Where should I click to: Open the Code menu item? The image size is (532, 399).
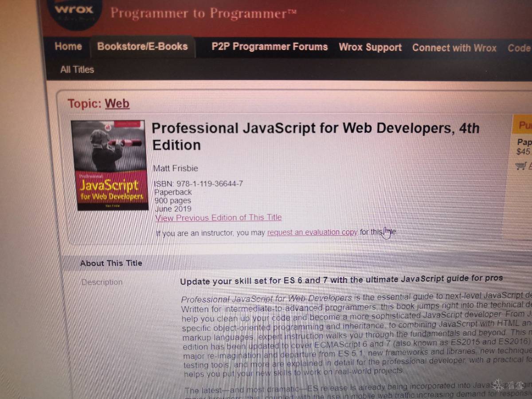point(520,48)
